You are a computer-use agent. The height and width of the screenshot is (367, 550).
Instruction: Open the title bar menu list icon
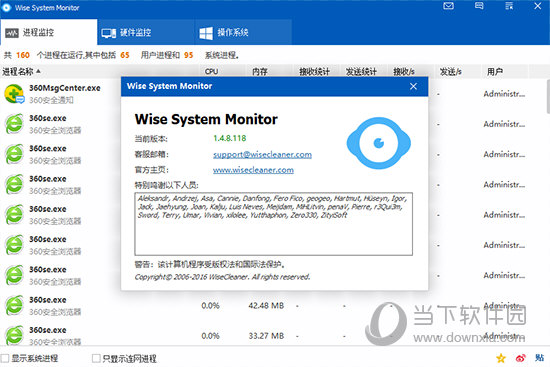point(509,6)
